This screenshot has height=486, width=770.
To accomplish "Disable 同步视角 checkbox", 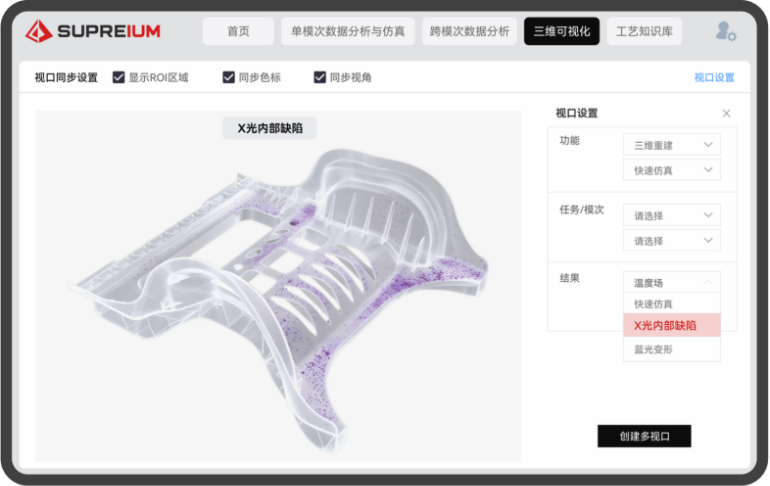I will 320,77.
